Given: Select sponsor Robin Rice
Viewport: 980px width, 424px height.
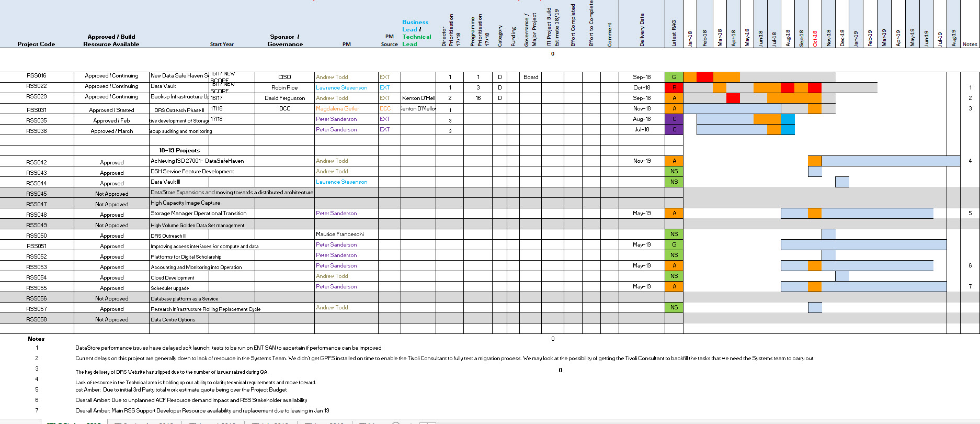Looking at the screenshot, I should tap(284, 87).
